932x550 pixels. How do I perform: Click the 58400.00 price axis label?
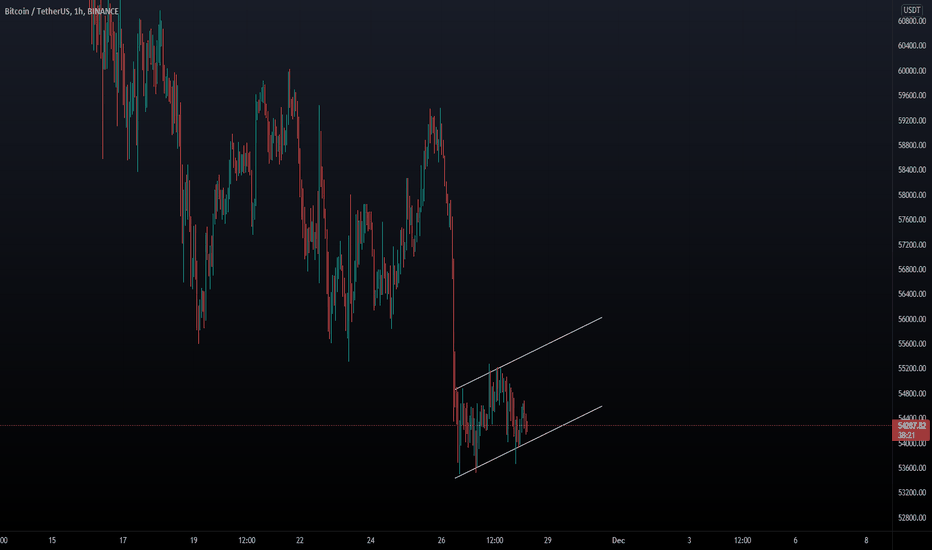(x=912, y=170)
